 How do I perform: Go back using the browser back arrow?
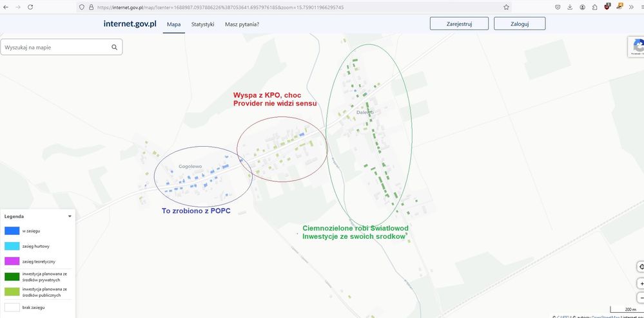click(x=6, y=7)
